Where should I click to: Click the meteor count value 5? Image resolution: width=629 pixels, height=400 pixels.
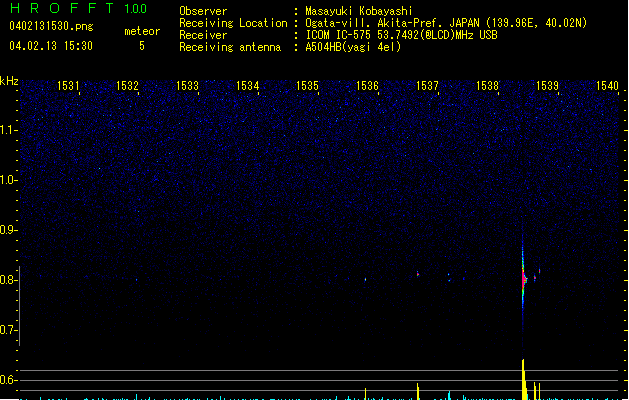point(141,46)
